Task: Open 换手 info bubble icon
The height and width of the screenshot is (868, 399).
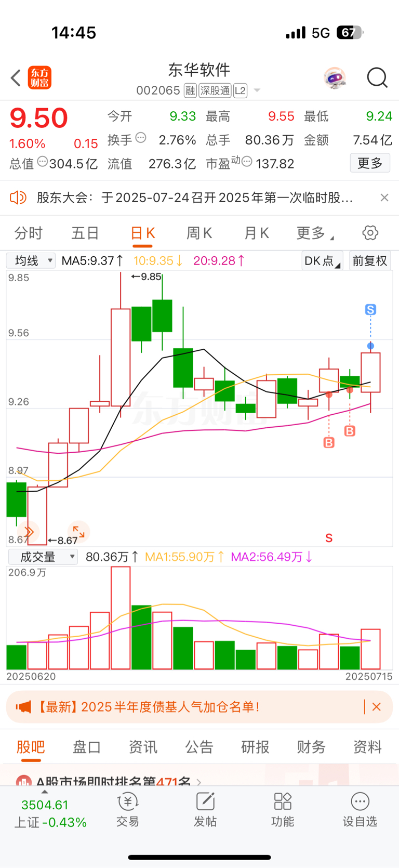Action: [x=141, y=138]
